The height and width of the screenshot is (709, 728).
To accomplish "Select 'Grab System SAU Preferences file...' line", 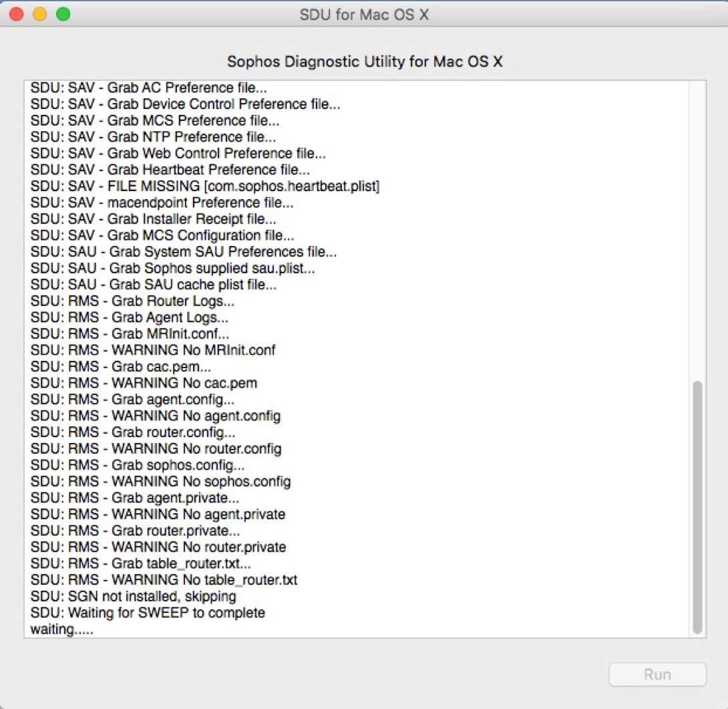I will (184, 251).
